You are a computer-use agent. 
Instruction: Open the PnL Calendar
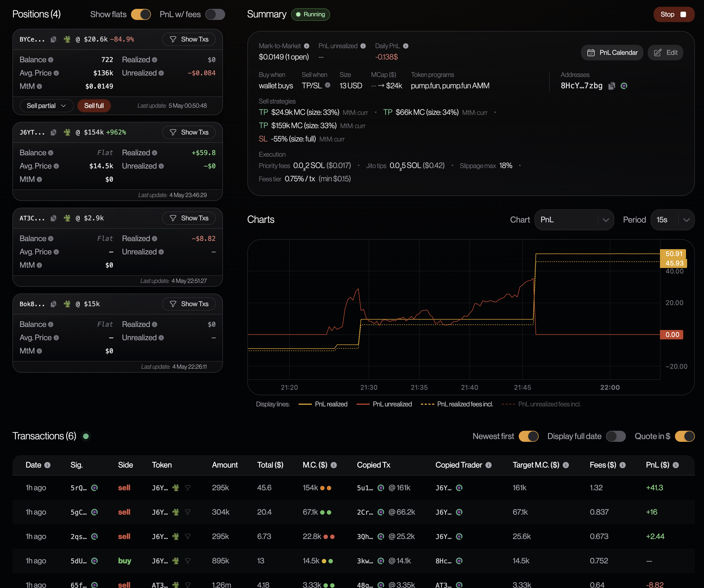pyautogui.click(x=612, y=53)
